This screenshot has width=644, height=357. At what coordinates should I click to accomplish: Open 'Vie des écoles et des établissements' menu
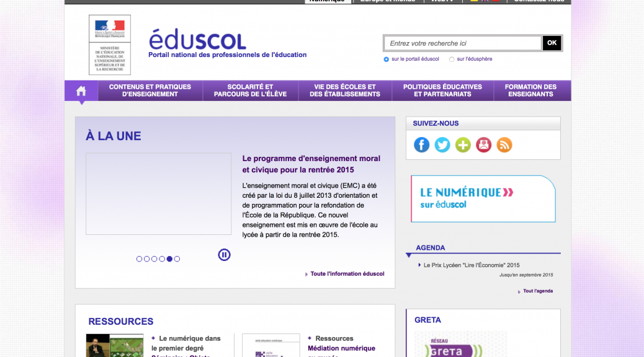coord(345,90)
